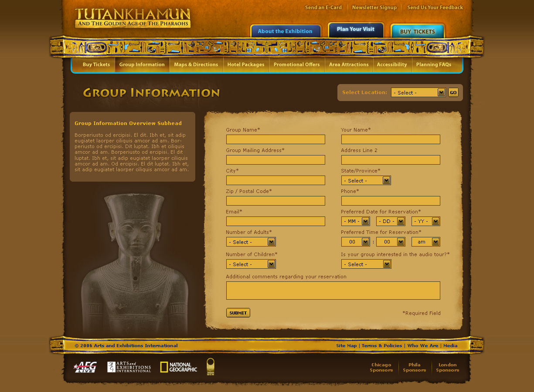Open the reservation minutes dropdown
This screenshot has height=392, width=534.
point(391,242)
